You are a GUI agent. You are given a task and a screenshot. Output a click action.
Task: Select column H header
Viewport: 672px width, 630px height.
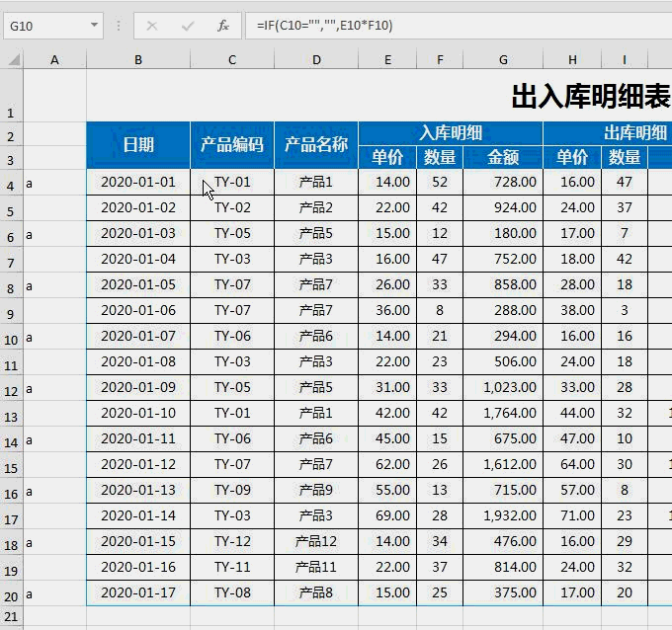click(572, 60)
